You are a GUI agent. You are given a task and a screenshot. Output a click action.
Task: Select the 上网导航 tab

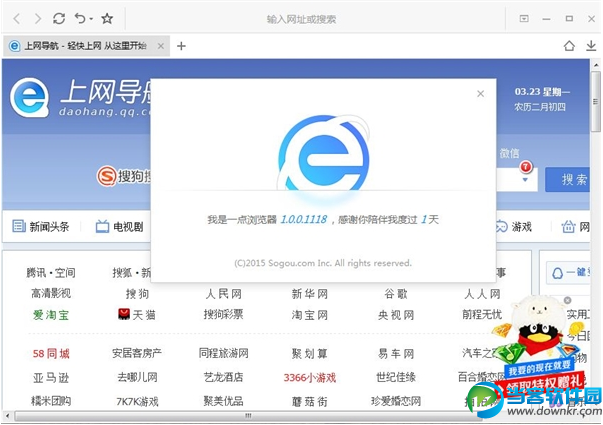coord(86,46)
